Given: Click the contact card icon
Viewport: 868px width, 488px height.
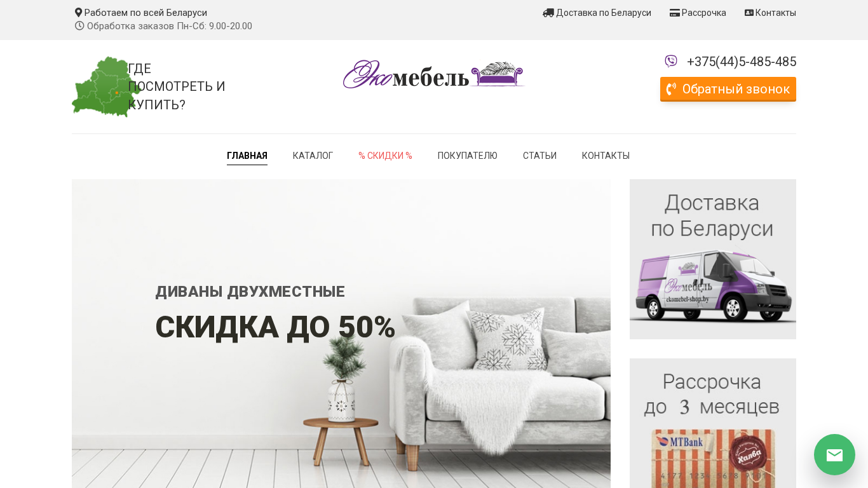Looking at the screenshot, I should pos(749,13).
